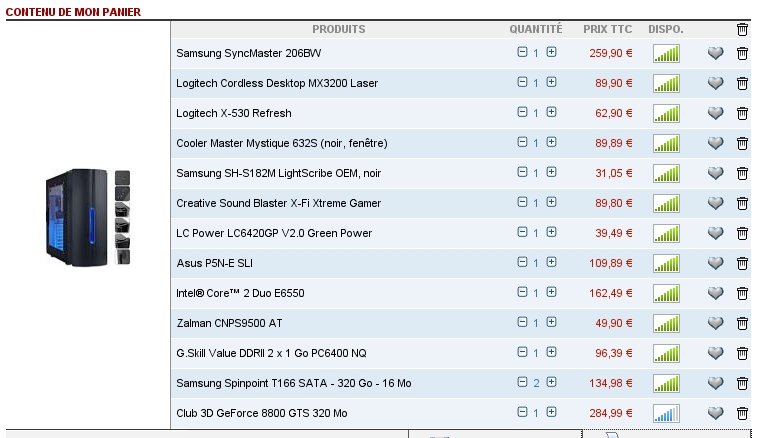Plus button on Zalman CNPS9500 AT row
Screen dimensions: 762x438
point(551,322)
